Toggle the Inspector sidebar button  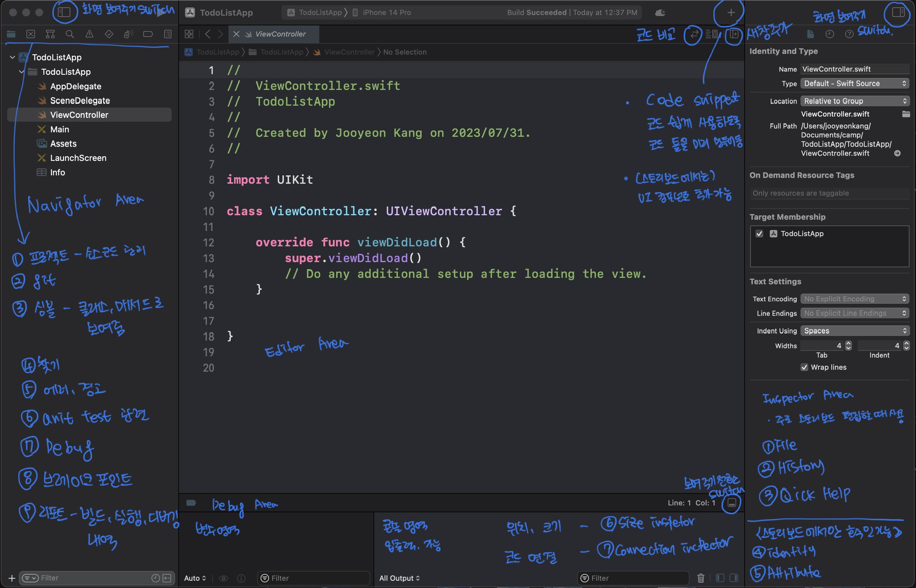coord(898,12)
